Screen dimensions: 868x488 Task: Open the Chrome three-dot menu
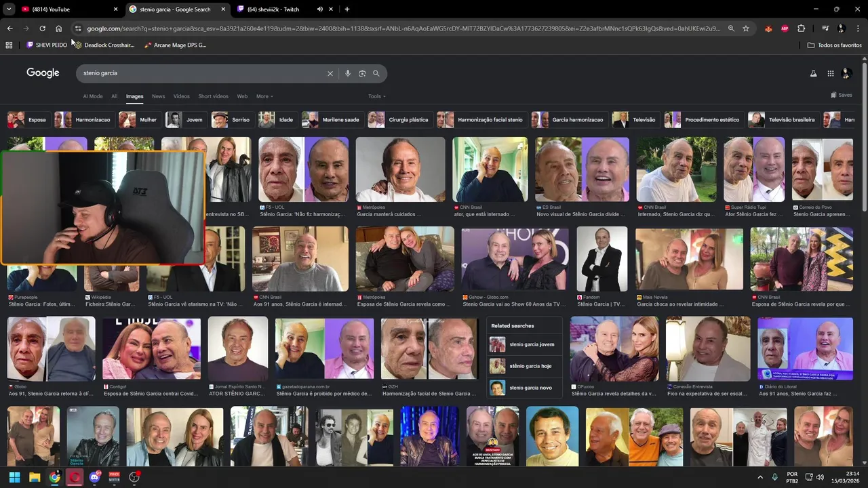click(858, 28)
